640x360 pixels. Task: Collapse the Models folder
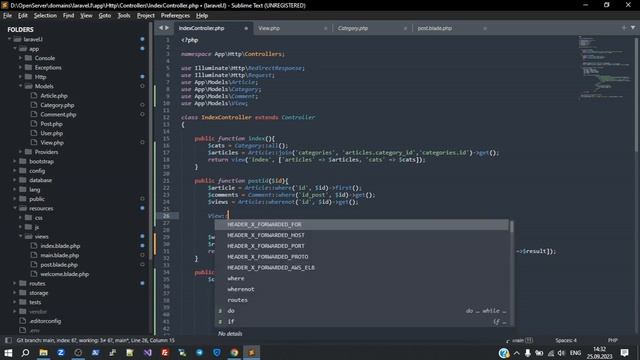[20, 86]
